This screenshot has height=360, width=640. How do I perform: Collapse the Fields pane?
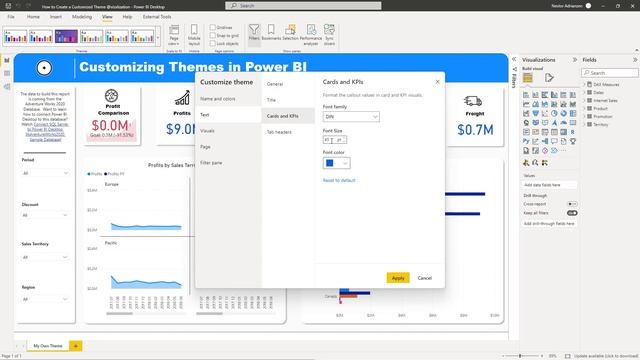tap(635, 60)
